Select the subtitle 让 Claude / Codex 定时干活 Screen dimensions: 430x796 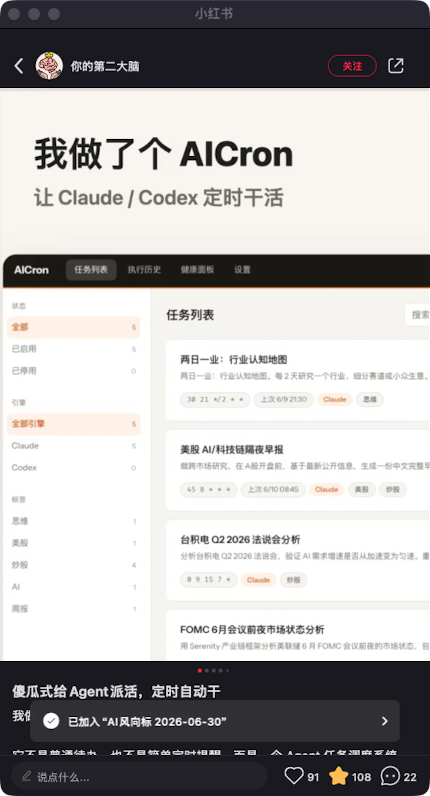point(158,198)
